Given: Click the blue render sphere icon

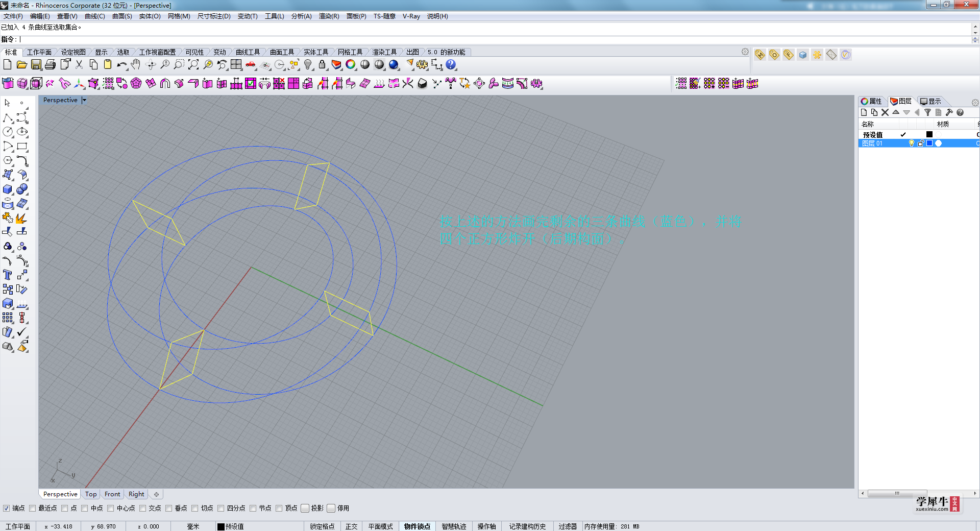Looking at the screenshot, I should (394, 64).
